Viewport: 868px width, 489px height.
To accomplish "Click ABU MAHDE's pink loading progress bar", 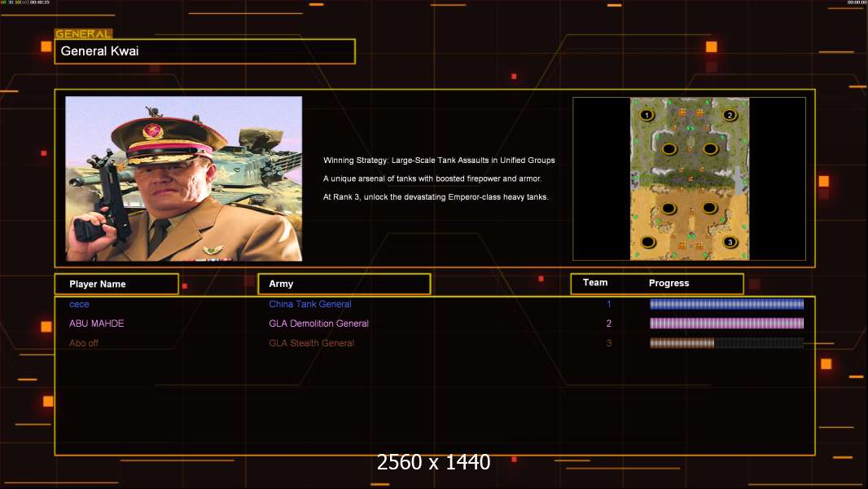I will 726,324.
